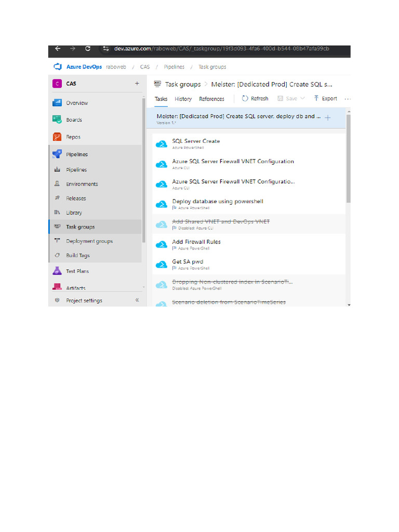Screen dimensions: 399x532
Task: Open Releases in the sidebar
Action: tap(96, 198)
